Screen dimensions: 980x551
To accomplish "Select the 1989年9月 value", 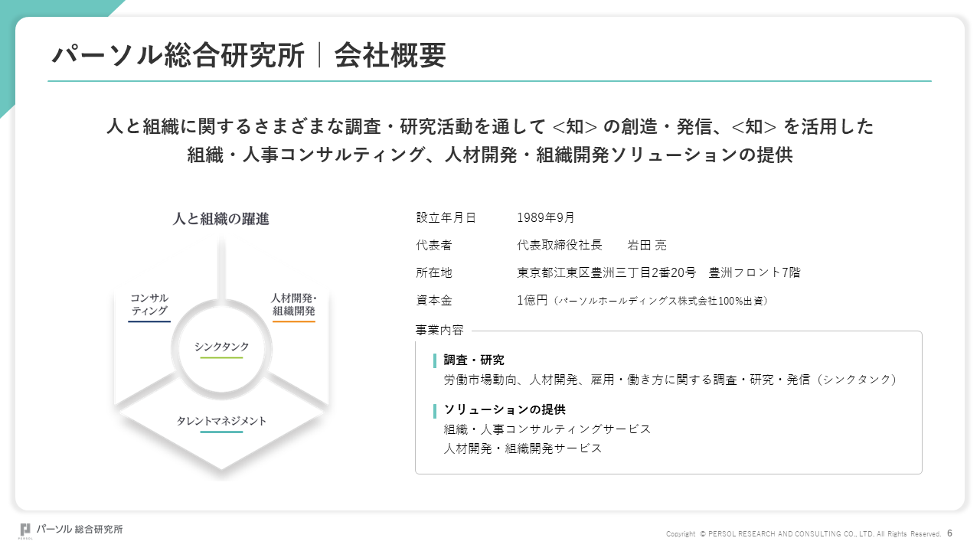I will [546, 217].
